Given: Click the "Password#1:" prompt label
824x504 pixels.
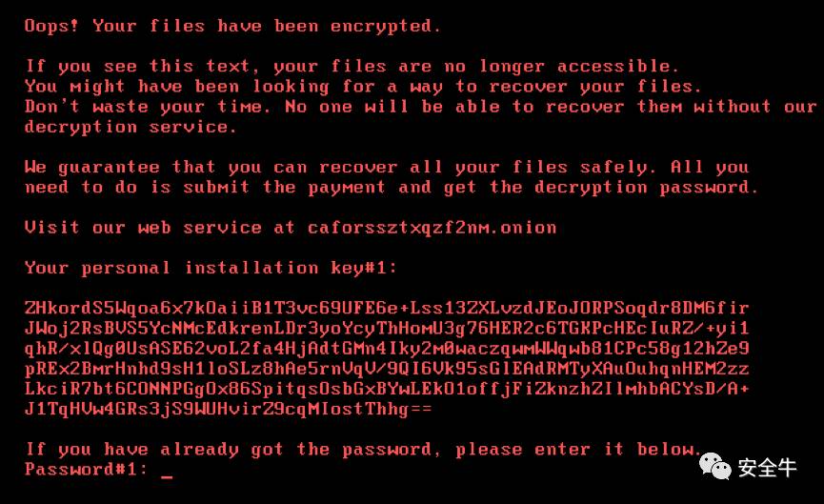Looking at the screenshot, I should [87, 469].
